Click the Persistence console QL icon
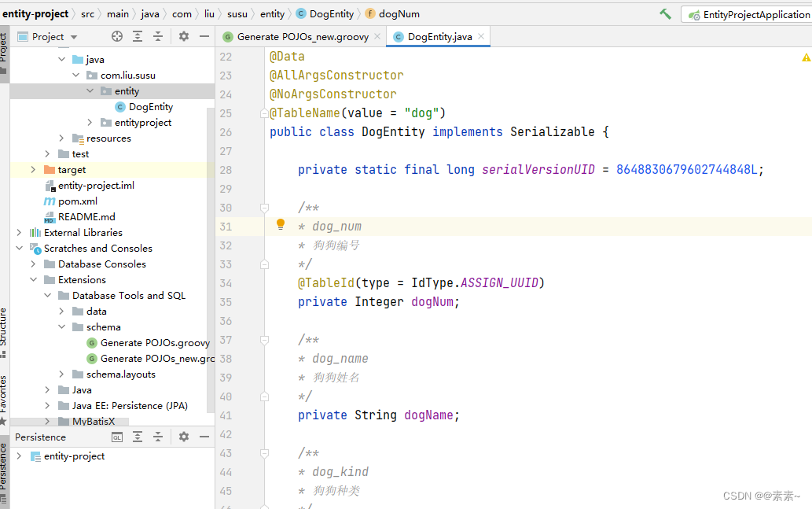This screenshot has width=812, height=509. 117,437
